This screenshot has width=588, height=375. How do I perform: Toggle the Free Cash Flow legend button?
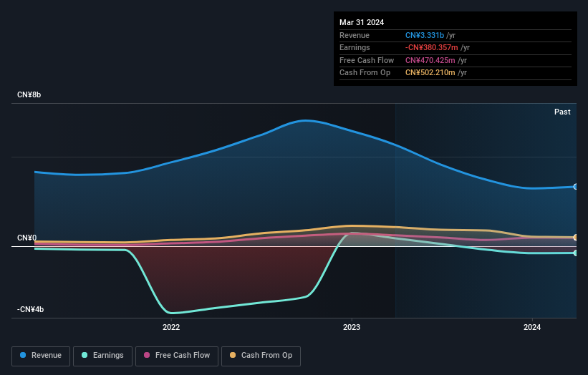pos(177,356)
